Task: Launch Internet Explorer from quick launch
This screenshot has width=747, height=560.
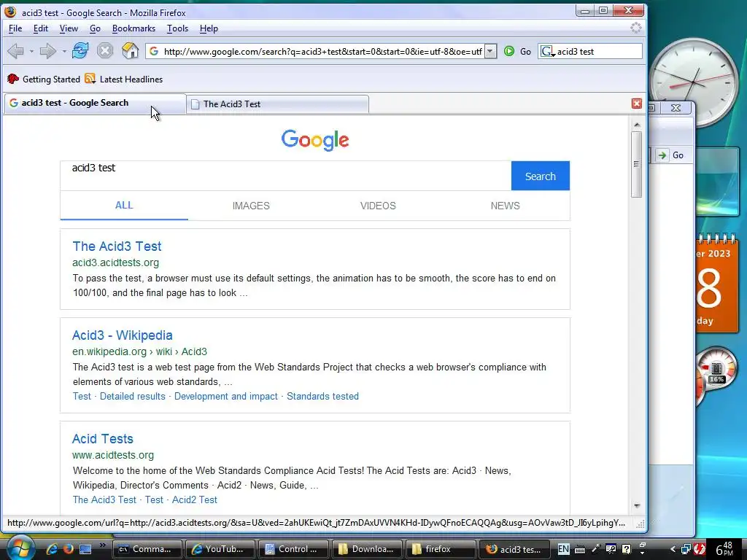Action: tap(52, 549)
